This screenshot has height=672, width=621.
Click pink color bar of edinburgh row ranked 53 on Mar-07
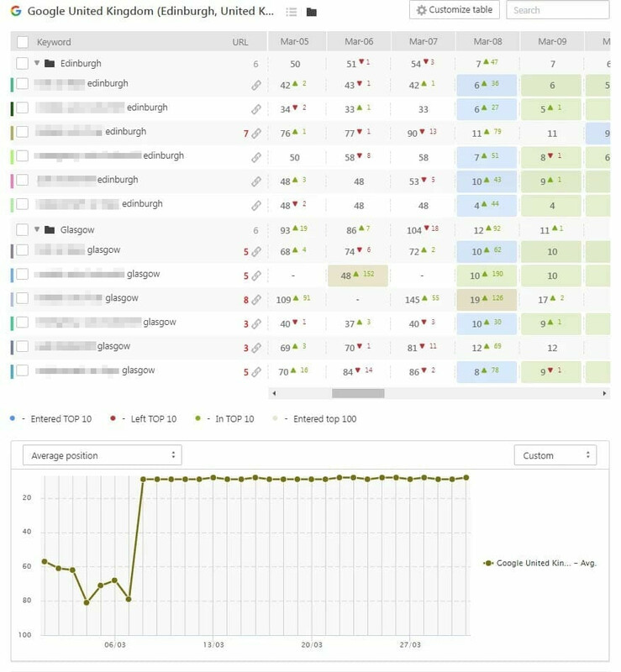click(12, 180)
